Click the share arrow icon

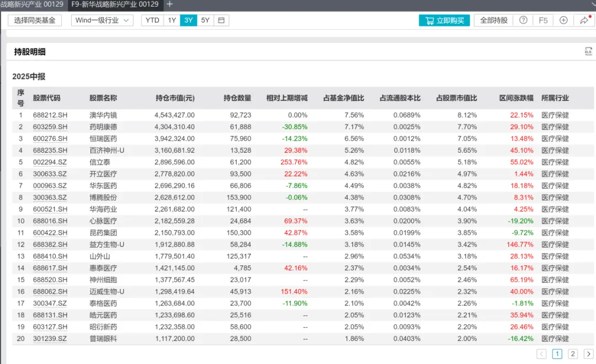(x=584, y=20)
